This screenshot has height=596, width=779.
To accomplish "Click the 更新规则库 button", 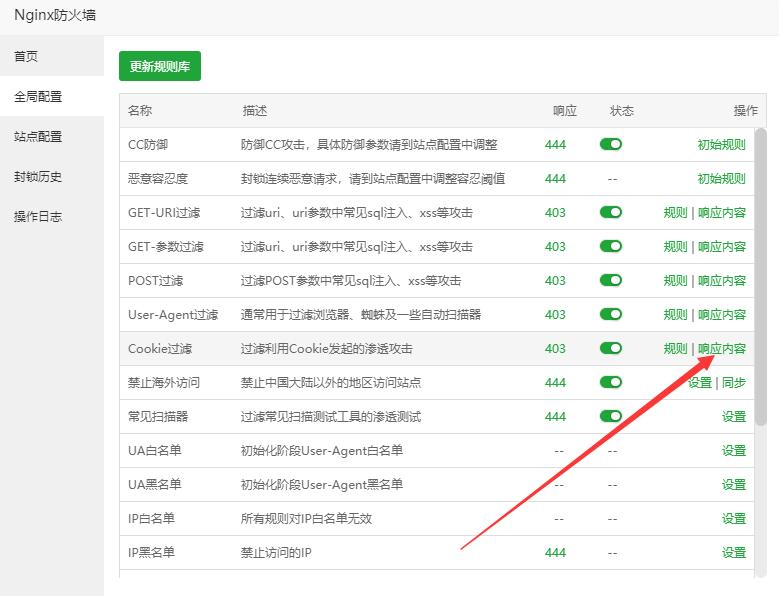I will (x=159, y=66).
